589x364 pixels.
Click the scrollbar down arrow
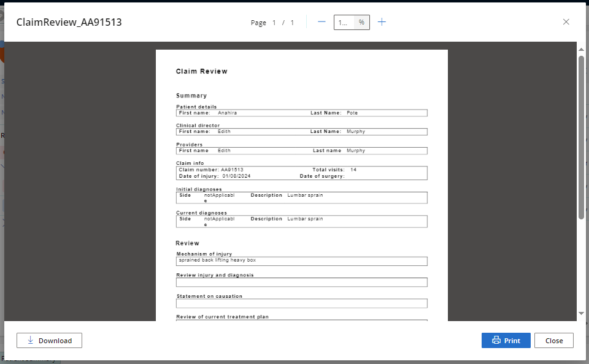pyautogui.click(x=581, y=313)
